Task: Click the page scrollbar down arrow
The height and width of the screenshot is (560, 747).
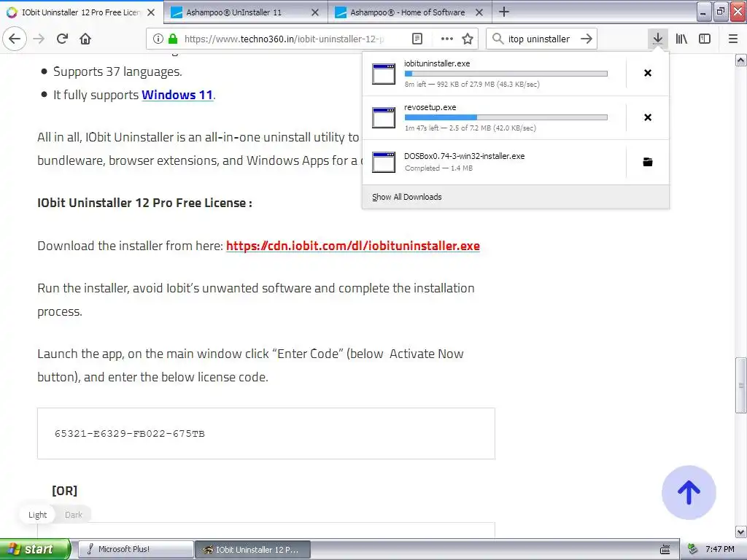Action: pos(741,532)
